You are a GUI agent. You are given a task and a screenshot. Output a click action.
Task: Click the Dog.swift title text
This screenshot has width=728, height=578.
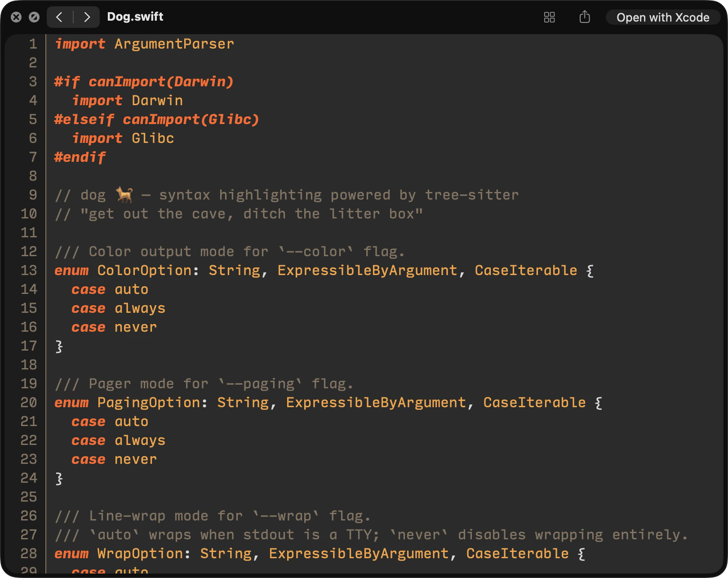(x=135, y=17)
